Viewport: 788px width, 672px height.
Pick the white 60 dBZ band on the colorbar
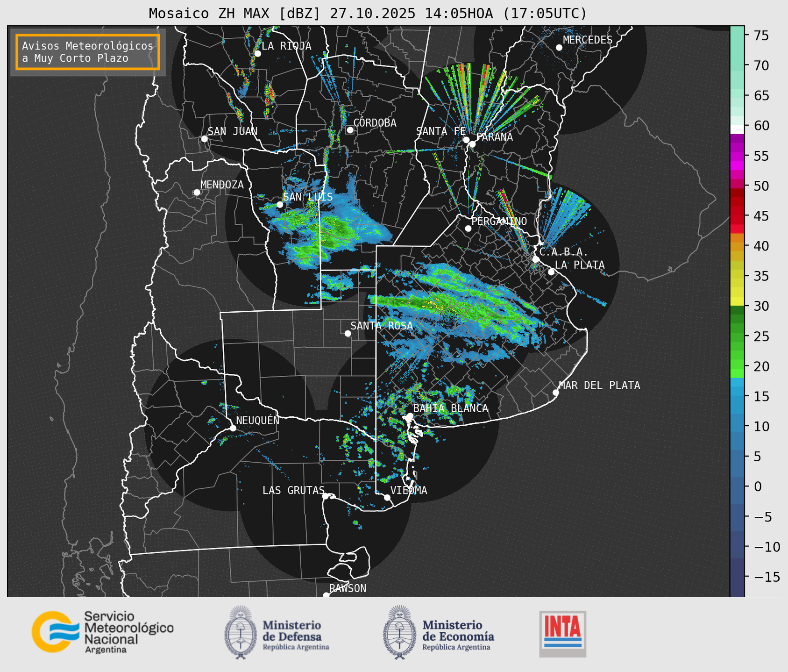[737, 129]
